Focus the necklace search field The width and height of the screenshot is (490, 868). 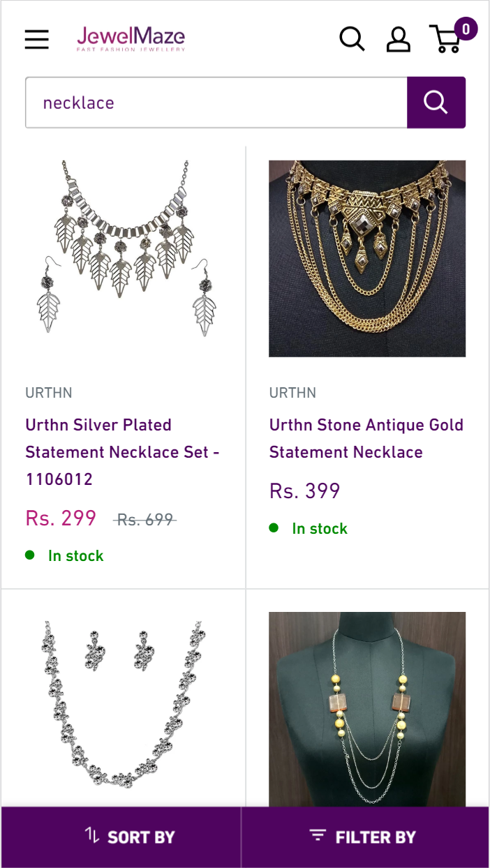coord(216,103)
